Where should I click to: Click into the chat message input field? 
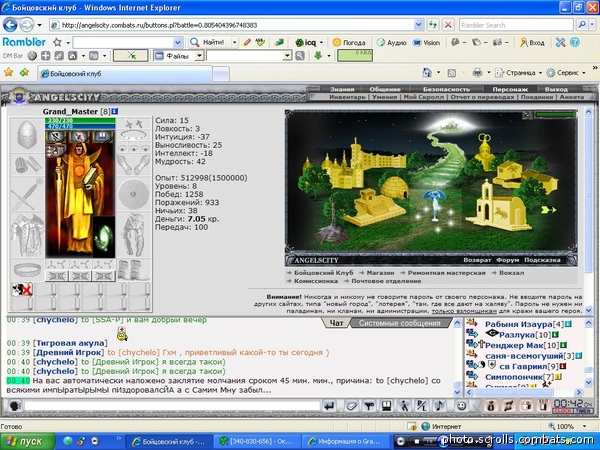pos(171,406)
